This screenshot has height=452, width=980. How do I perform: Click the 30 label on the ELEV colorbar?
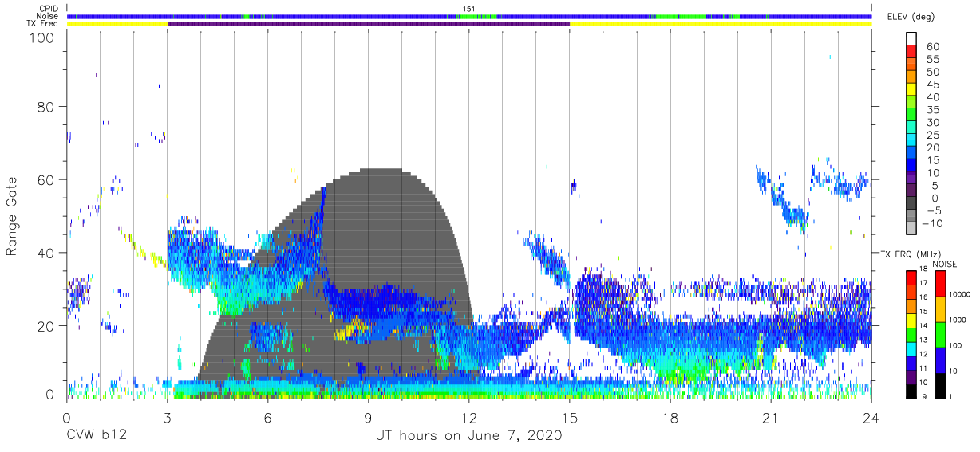[934, 122]
